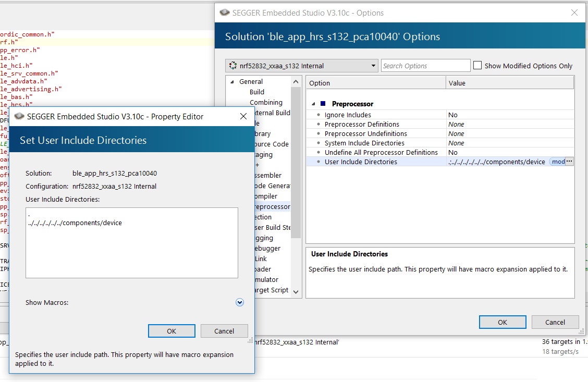The image size is (588, 382).
Task: Focus the Search Options field
Action: [425, 66]
